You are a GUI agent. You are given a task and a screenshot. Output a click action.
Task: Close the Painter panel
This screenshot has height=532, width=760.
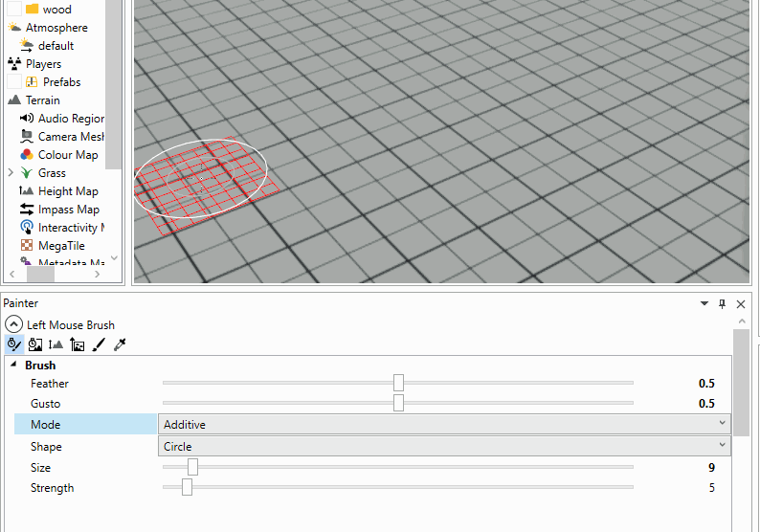click(x=741, y=303)
